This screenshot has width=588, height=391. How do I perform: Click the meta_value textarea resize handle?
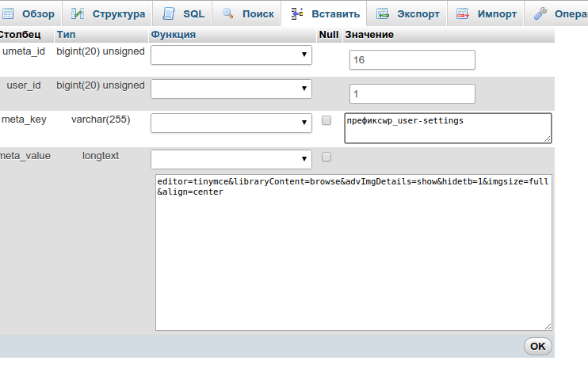pos(548,325)
